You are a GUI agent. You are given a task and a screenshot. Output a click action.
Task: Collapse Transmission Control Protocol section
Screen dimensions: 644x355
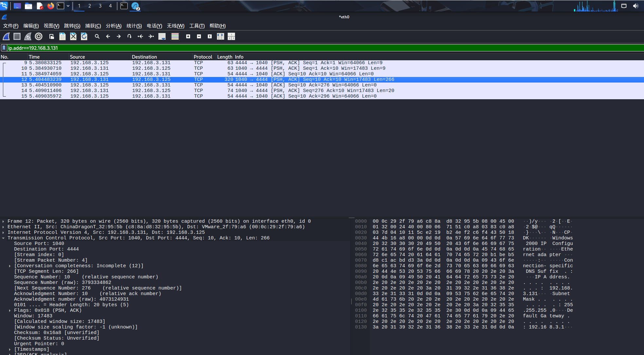coord(3,238)
